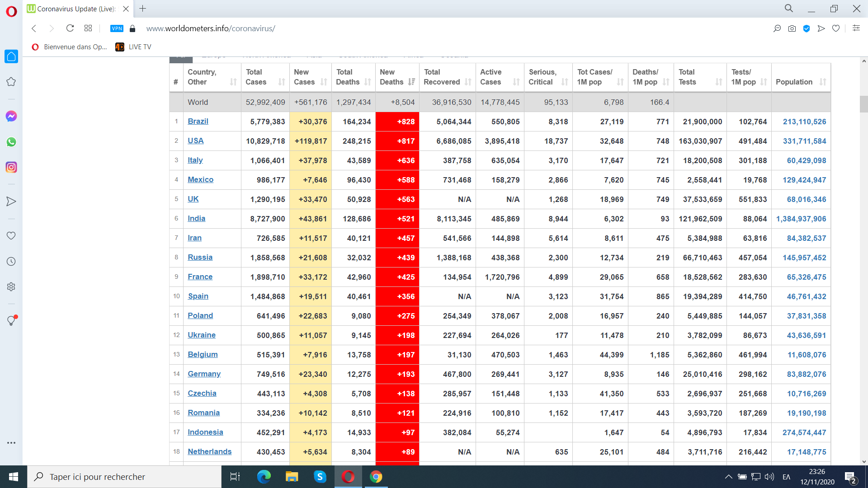Open LIVE TV bookmark
This screenshot has height=488, width=868.
click(133, 47)
